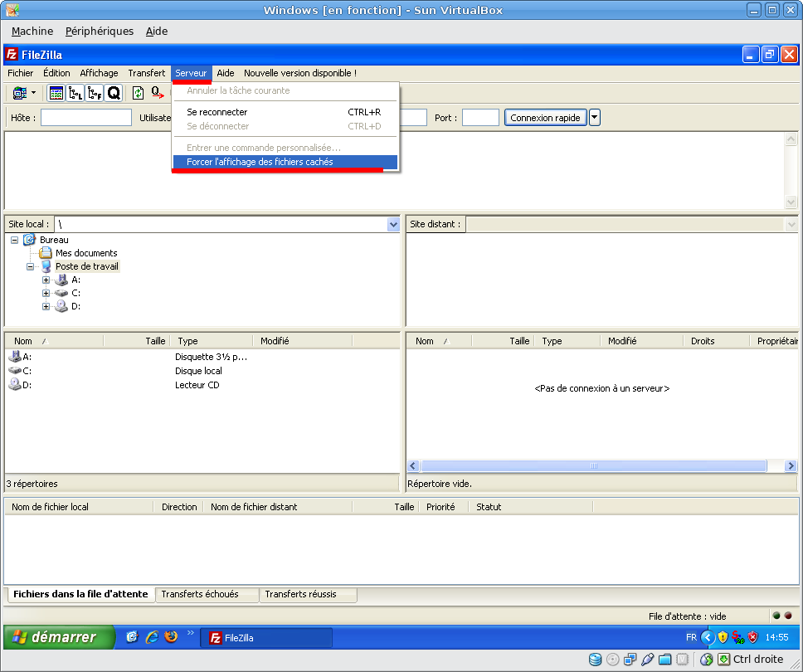This screenshot has width=803, height=672.
Task: Expand the D: drive tree node
Action: point(46,306)
